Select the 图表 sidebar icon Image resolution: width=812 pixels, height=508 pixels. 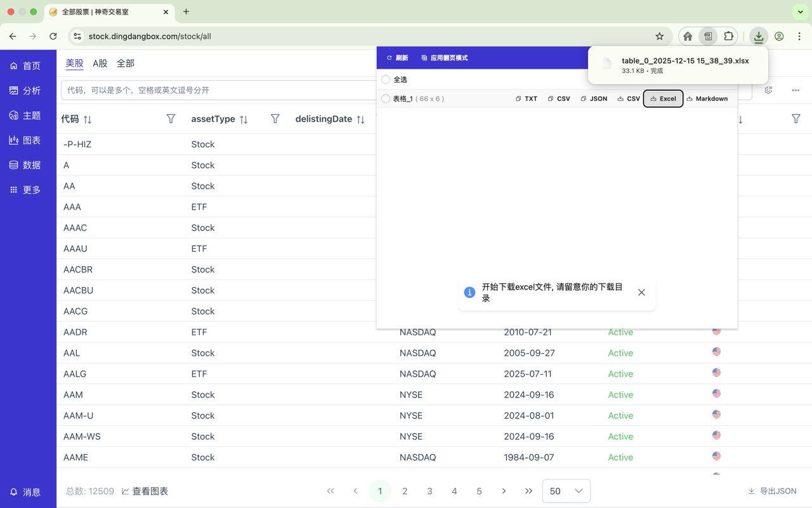coord(25,140)
